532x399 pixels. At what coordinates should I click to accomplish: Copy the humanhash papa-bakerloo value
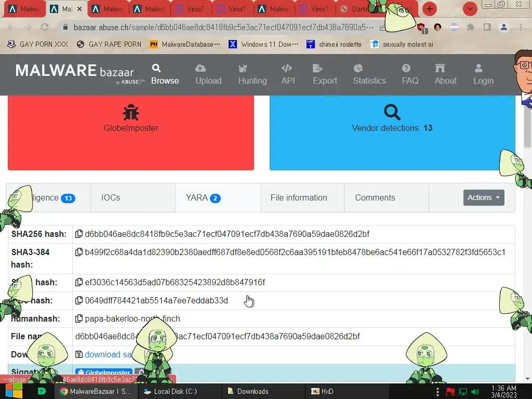[x=79, y=318]
